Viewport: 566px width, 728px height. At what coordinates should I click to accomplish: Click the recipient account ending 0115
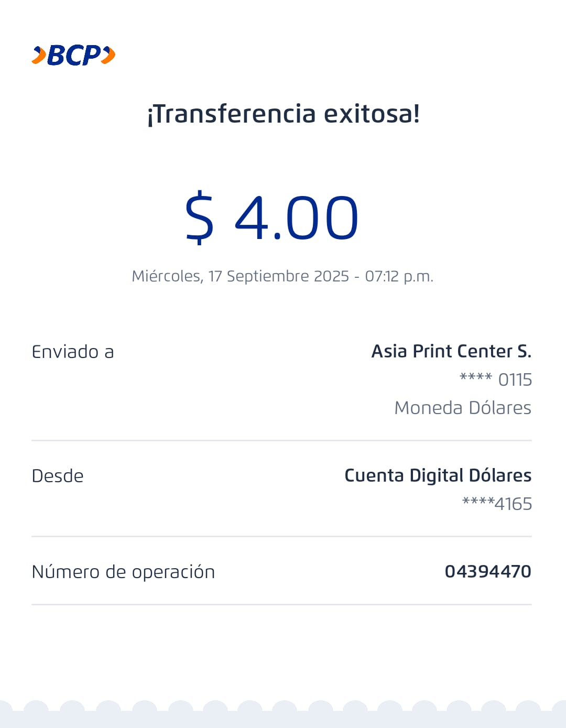tap(496, 379)
